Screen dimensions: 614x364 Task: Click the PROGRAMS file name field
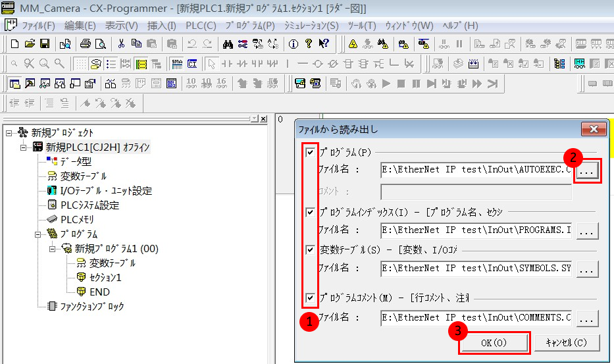pyautogui.click(x=476, y=230)
